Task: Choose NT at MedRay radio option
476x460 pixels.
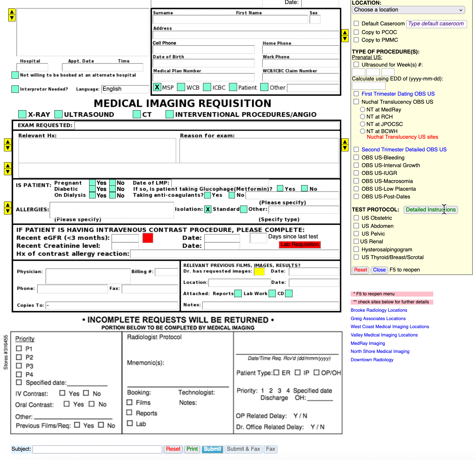Action: [x=363, y=110]
